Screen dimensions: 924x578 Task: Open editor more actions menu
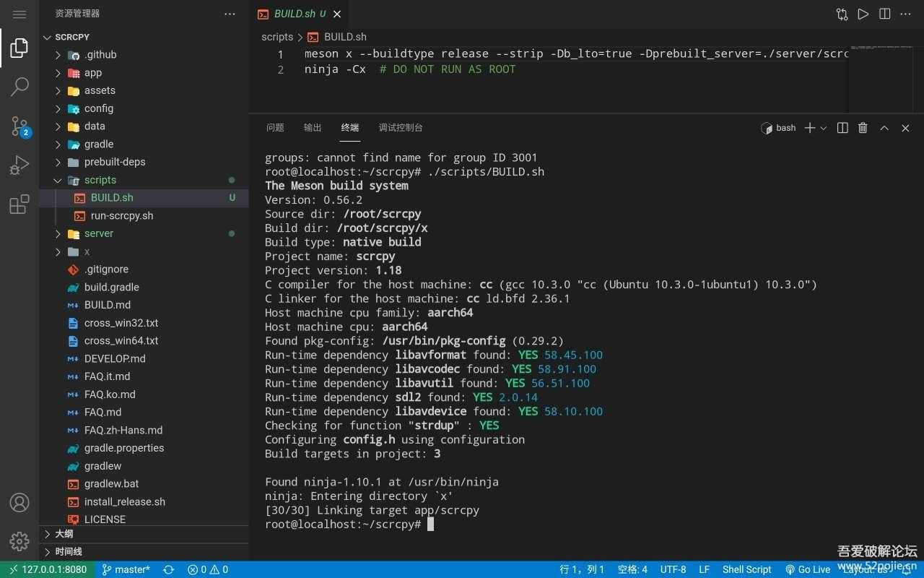pyautogui.click(x=906, y=14)
